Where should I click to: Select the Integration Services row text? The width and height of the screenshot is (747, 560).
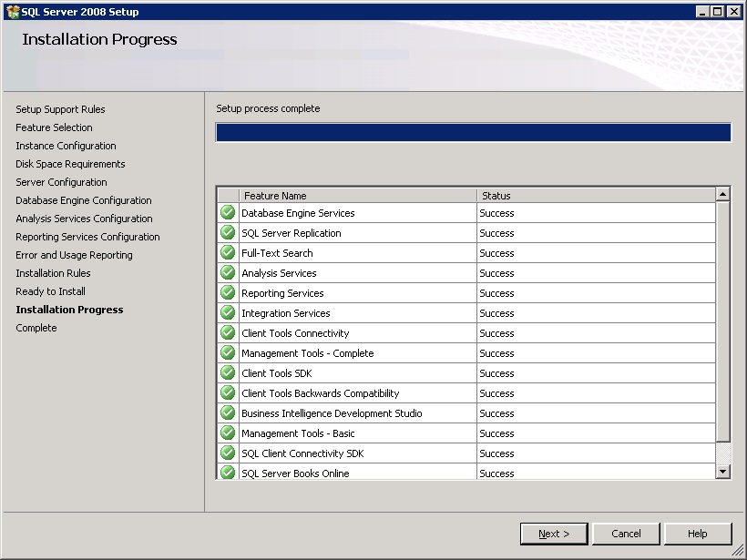286,313
